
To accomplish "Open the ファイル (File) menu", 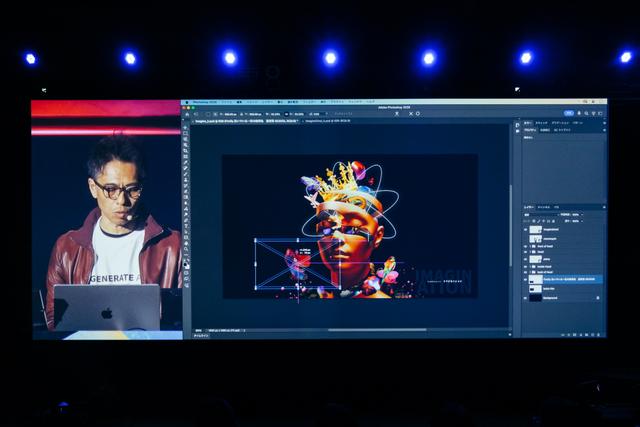I will pyautogui.click(x=227, y=102).
